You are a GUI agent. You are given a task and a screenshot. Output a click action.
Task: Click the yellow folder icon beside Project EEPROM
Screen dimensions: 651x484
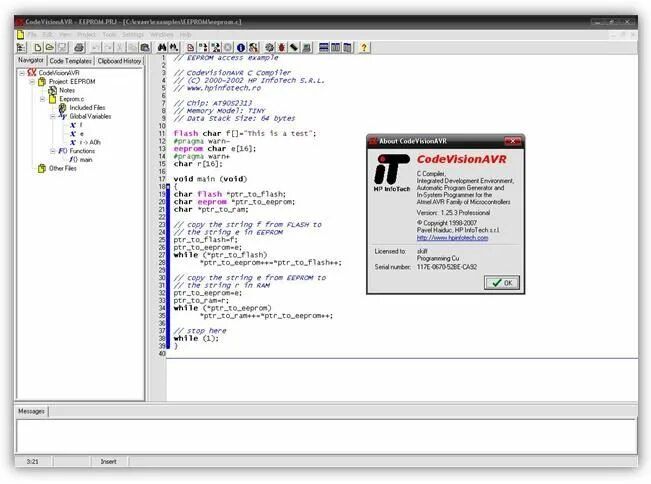[x=42, y=82]
